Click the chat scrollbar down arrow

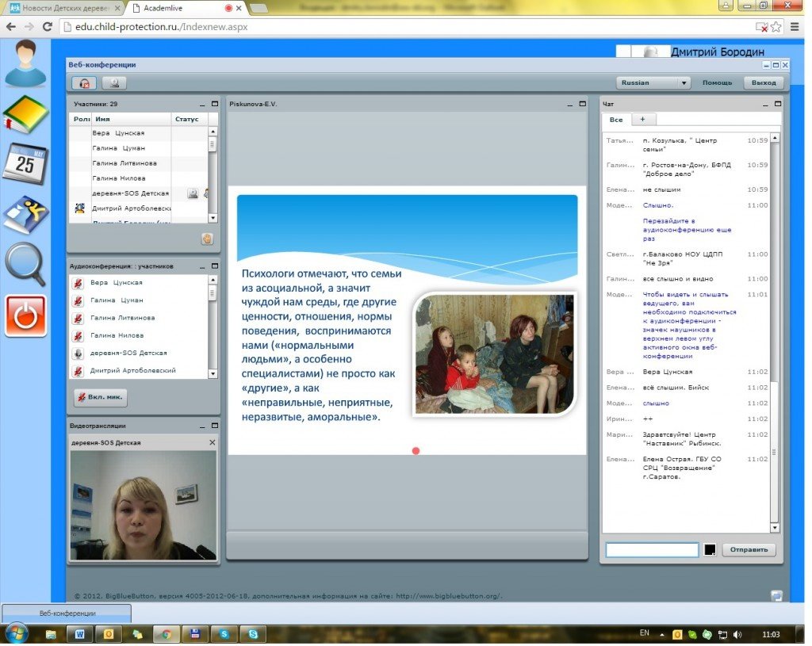(775, 528)
